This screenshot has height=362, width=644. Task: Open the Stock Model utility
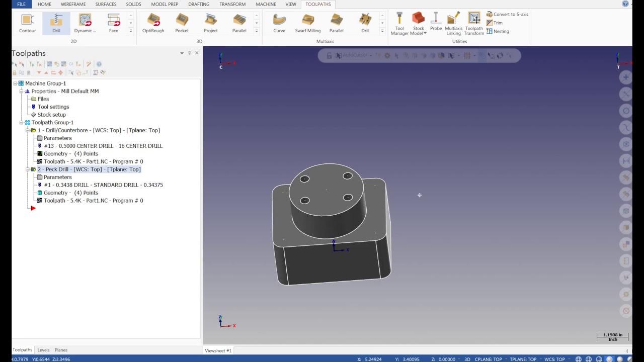point(419,24)
